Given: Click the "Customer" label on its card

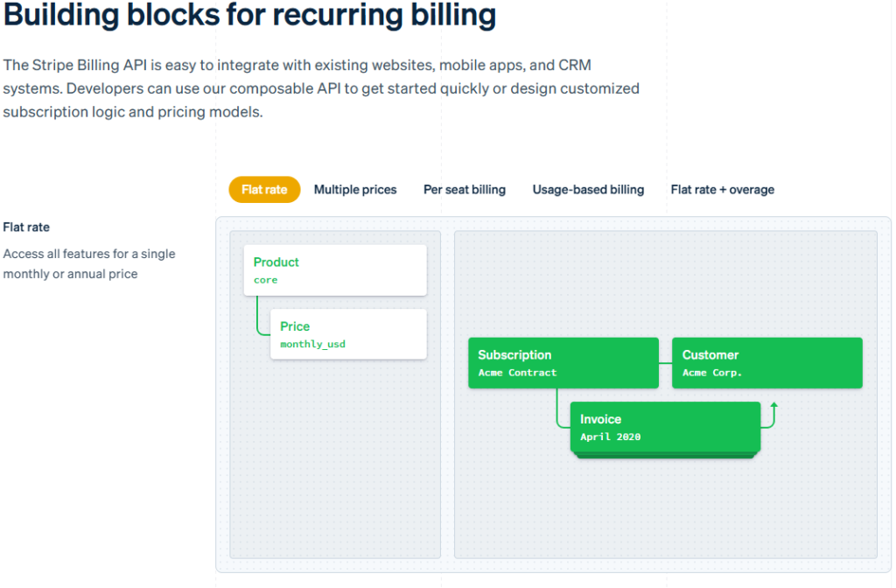Looking at the screenshot, I should pyautogui.click(x=710, y=354).
